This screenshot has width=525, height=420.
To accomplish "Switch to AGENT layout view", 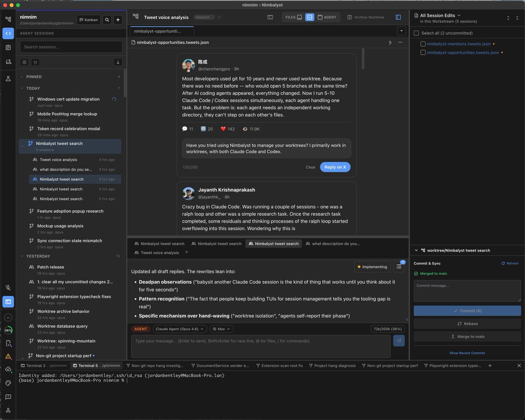I will tap(327, 17).
